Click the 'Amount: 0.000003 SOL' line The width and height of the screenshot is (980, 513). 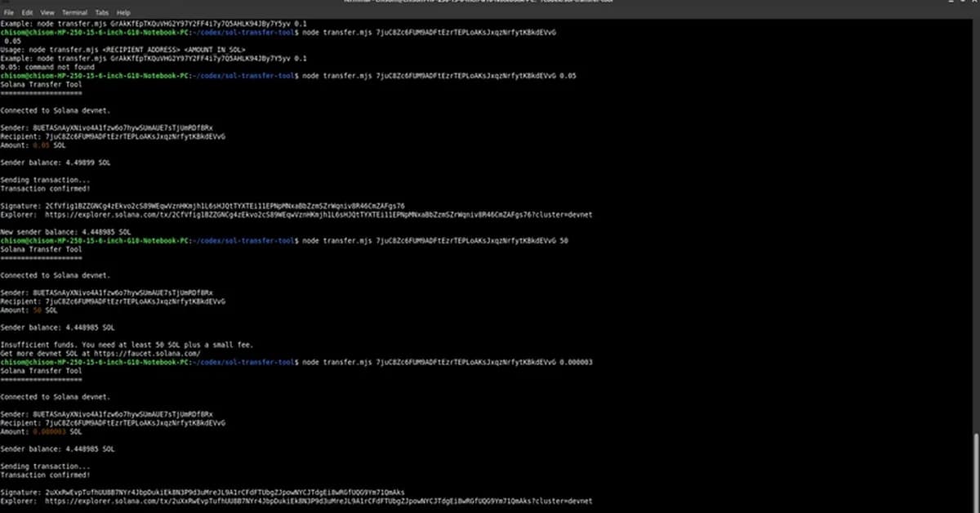42,431
